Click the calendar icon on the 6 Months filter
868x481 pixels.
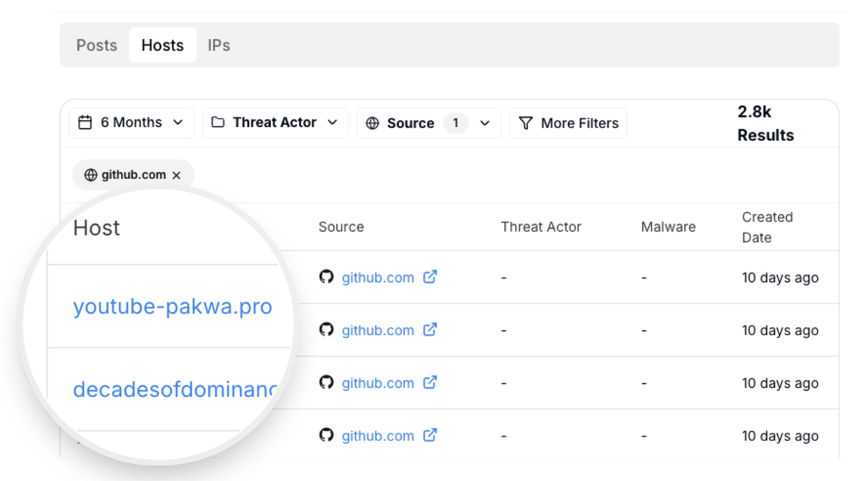[x=85, y=122]
